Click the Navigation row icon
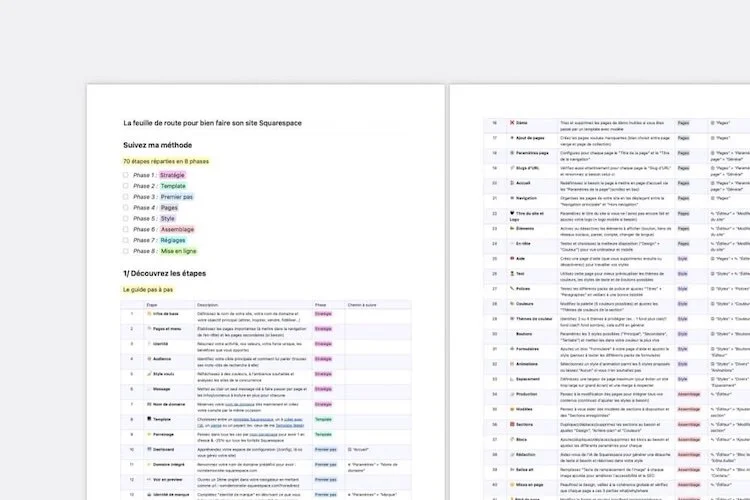The height and width of the screenshot is (500, 750). click(512, 198)
